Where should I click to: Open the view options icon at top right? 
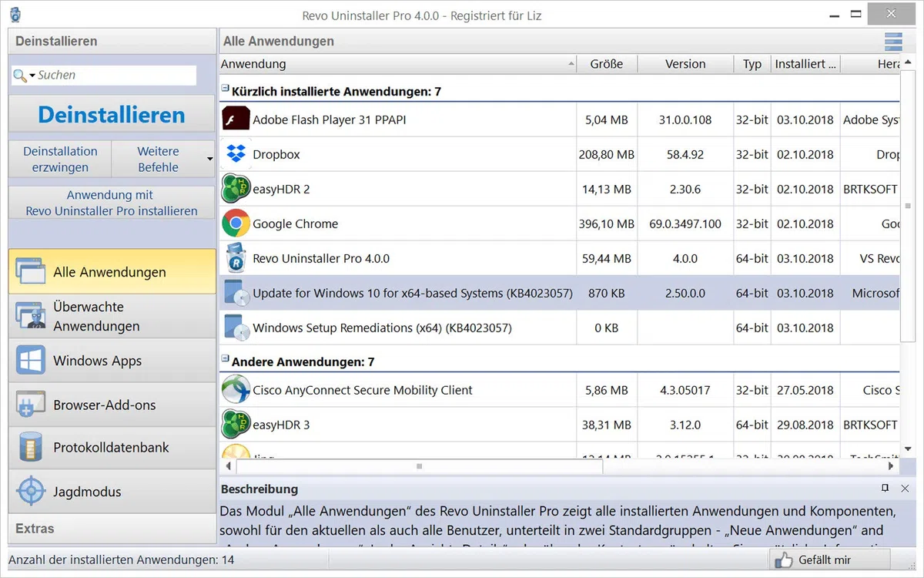click(x=892, y=41)
